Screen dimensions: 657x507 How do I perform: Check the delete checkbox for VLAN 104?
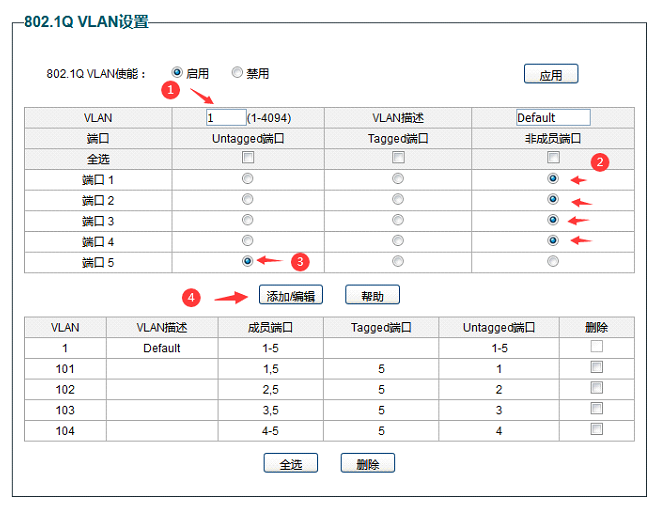point(597,429)
